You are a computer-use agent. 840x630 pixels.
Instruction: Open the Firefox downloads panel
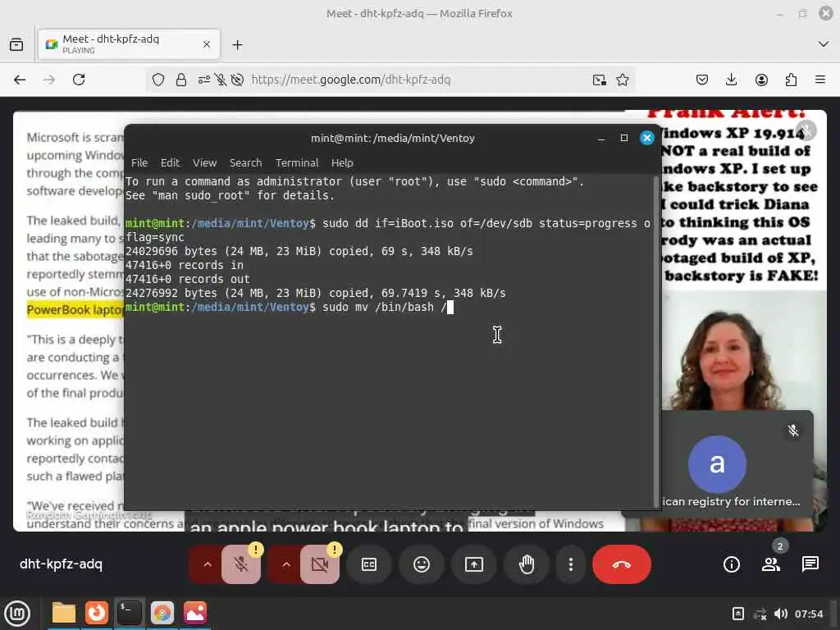coord(731,80)
